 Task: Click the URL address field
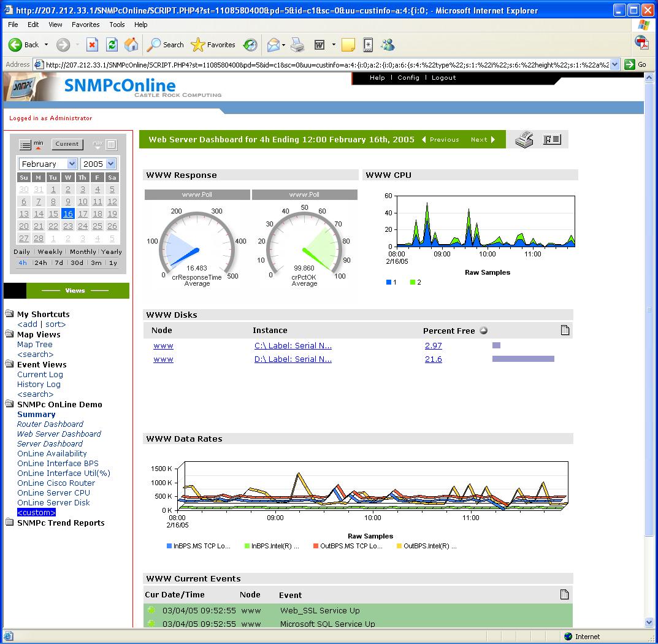pos(327,64)
